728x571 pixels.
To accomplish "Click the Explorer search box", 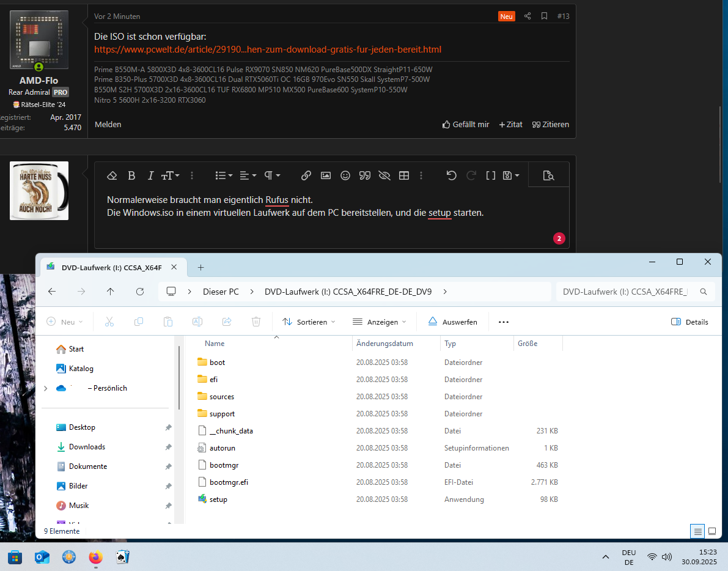I will (x=635, y=292).
